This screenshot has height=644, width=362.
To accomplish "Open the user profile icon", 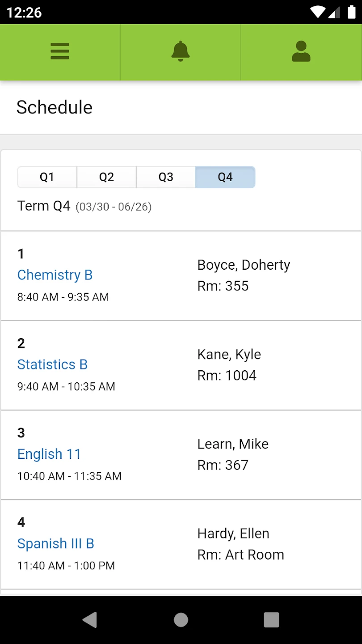I will (301, 51).
